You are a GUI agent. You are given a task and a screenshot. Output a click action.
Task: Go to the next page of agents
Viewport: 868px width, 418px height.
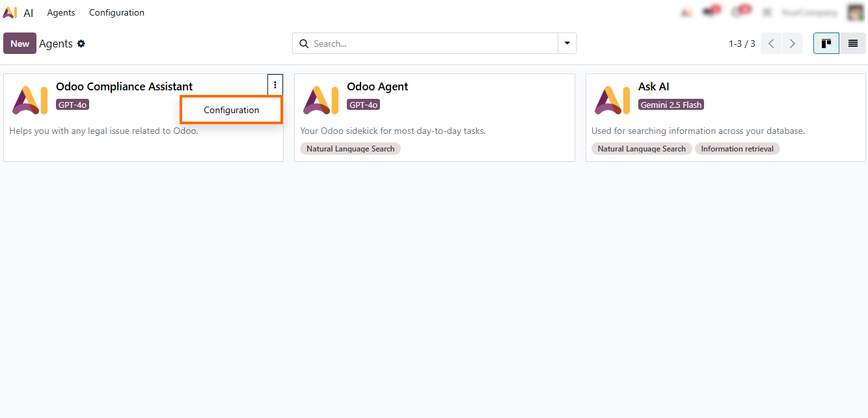pos(792,44)
